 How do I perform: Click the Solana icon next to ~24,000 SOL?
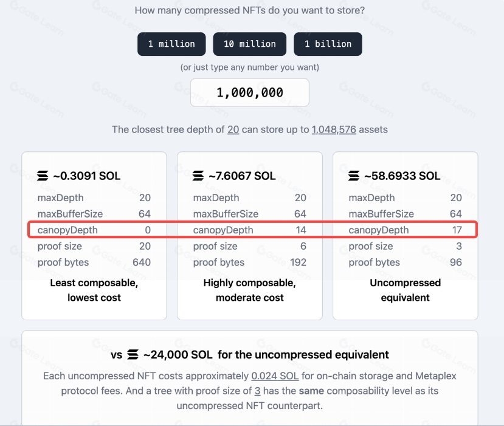point(133,355)
